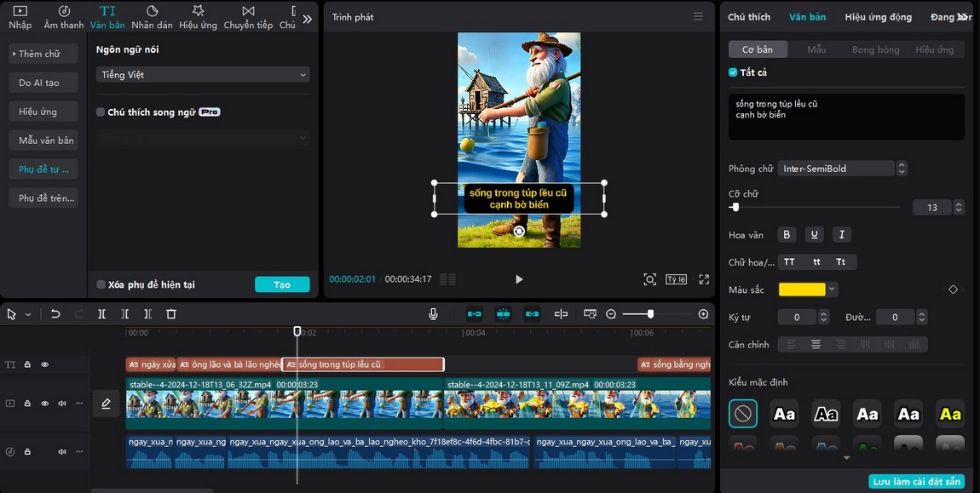The image size is (980, 493).
Task: Click the 'Tạo' button
Action: pyautogui.click(x=282, y=284)
